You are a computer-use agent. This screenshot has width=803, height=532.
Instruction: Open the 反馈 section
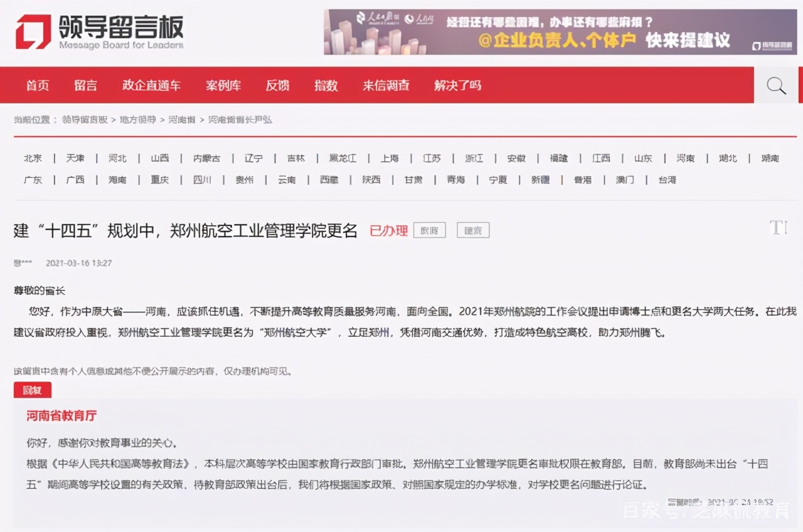277,85
